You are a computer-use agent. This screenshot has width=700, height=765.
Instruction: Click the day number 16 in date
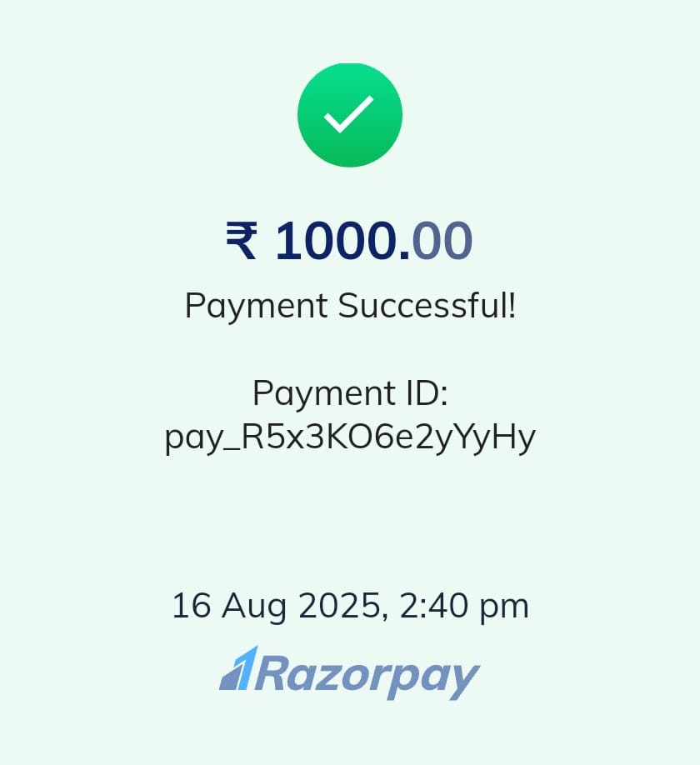pos(192,606)
